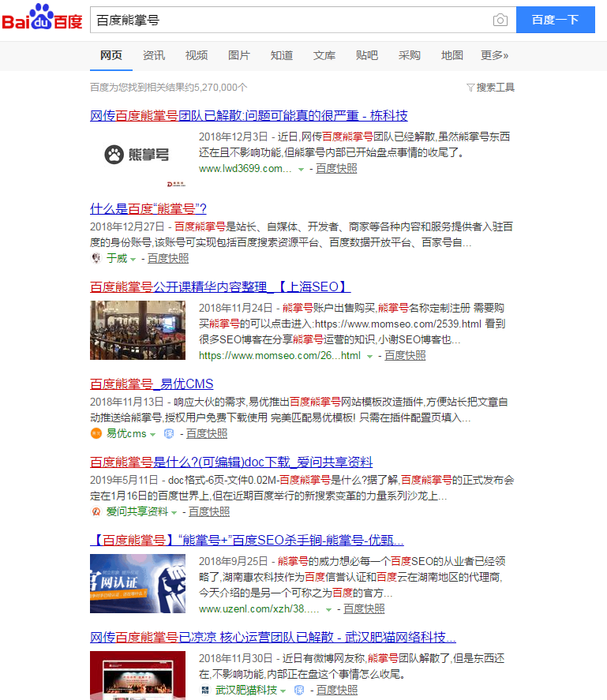The width and height of the screenshot is (607, 700).
Task: Click the 易优cms source name
Action: 126,433
